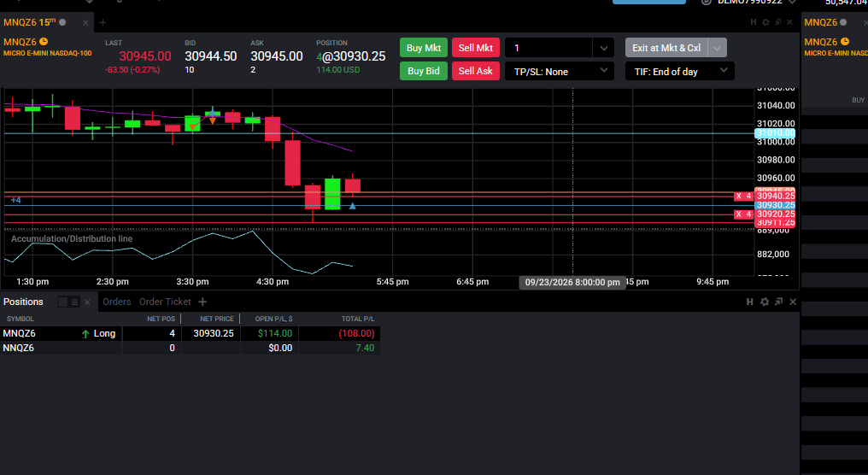Screen dimensions: 868x475
Task: Click the quantity 4 on 30920.25 order line
Action: point(748,214)
